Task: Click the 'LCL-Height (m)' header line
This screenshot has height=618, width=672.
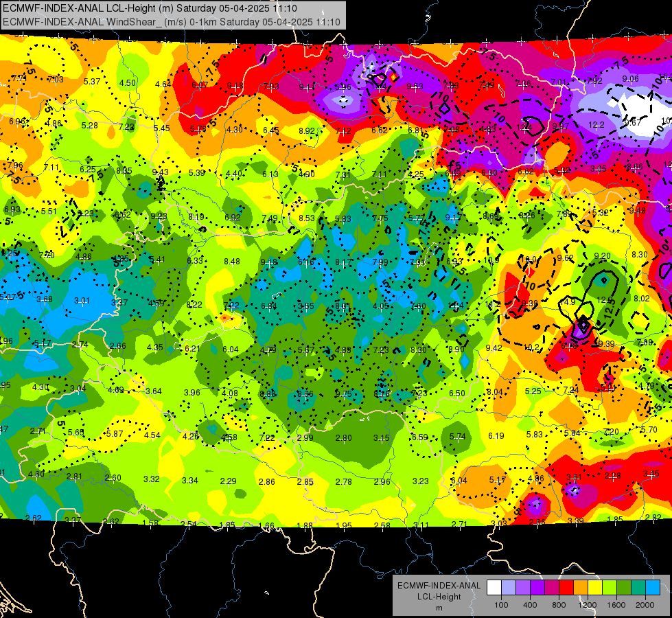Action: pyautogui.click(x=150, y=8)
